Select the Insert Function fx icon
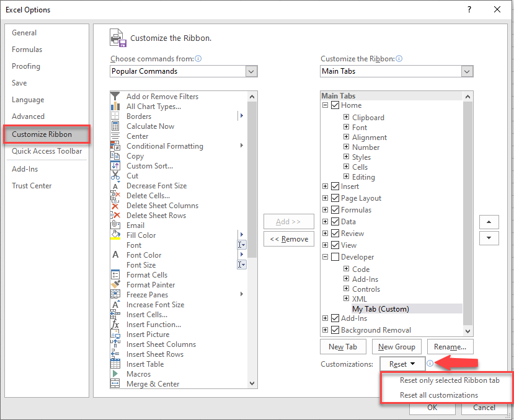This screenshot has height=420, width=514. point(115,325)
